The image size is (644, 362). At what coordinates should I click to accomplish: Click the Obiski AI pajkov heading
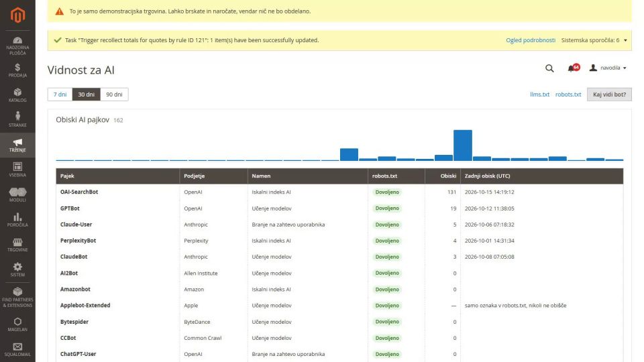[83, 120]
